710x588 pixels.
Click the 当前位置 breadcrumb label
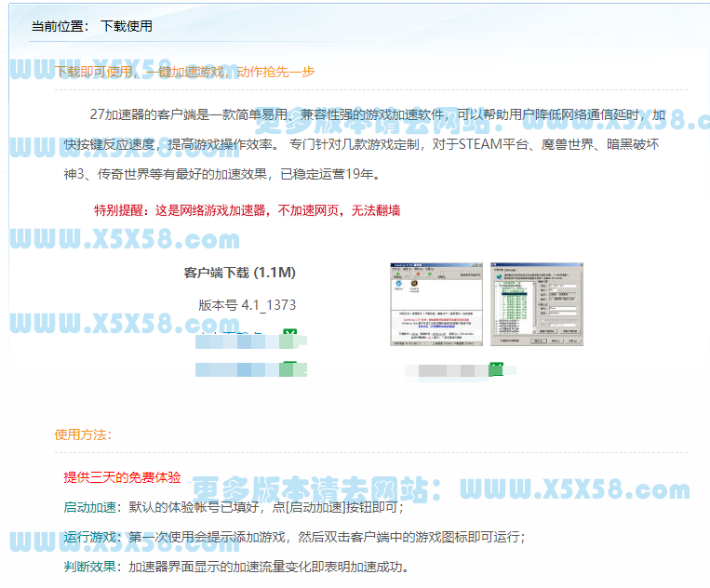[x=60, y=26]
